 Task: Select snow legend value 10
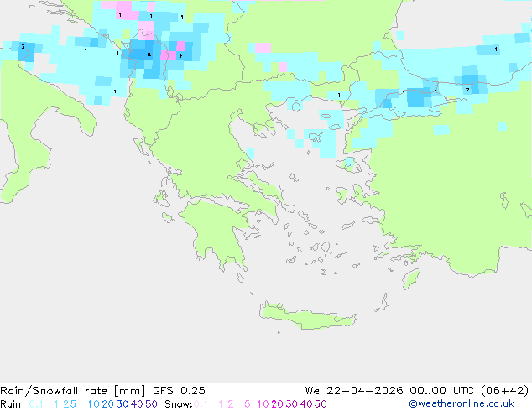263,404
